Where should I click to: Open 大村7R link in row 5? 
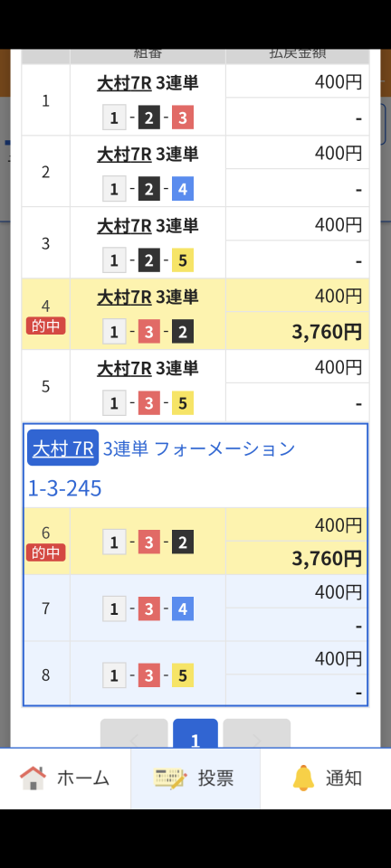(x=124, y=368)
